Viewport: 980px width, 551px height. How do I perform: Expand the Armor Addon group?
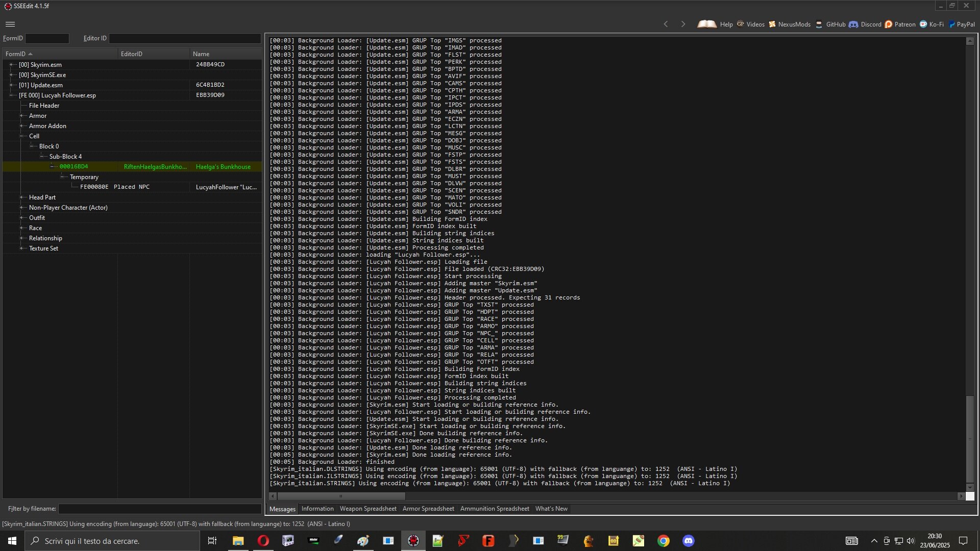tap(21, 126)
